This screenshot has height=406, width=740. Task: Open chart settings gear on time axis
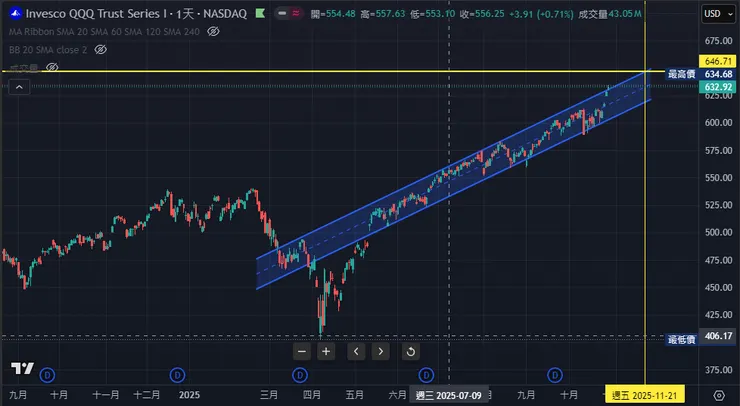point(719,395)
